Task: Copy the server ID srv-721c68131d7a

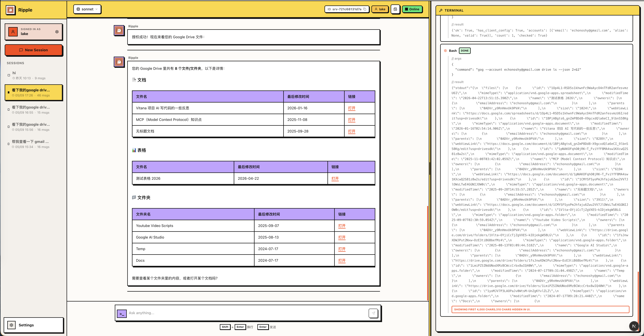Action: [x=365, y=9]
